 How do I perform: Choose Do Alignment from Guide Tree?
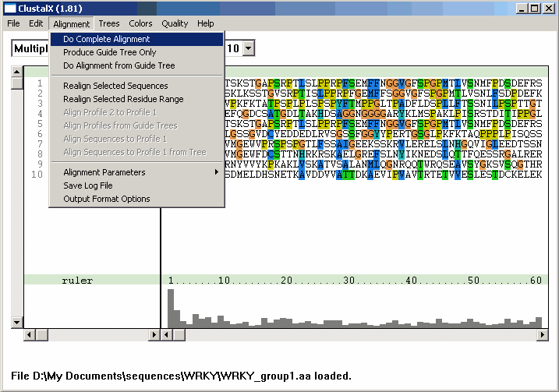[x=137, y=65]
